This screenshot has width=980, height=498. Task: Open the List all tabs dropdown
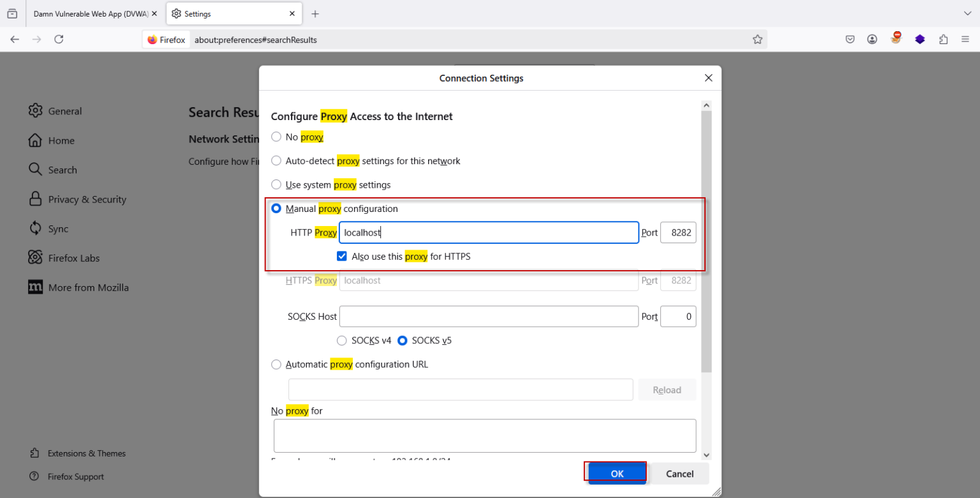click(x=967, y=13)
